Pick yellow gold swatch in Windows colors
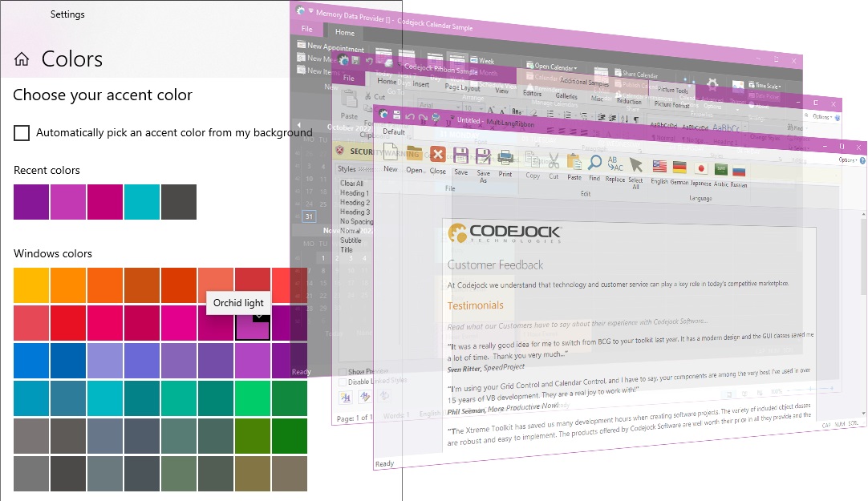868x501 pixels. (31, 285)
